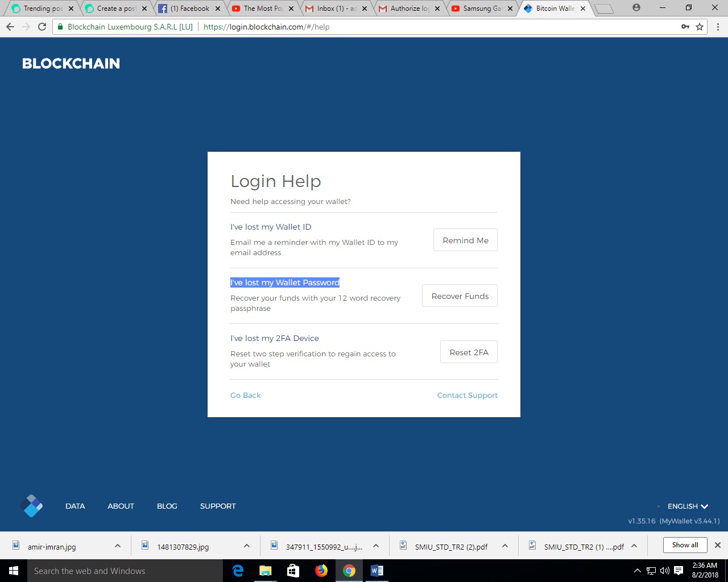
Task: Reload the page
Action: pos(42,27)
